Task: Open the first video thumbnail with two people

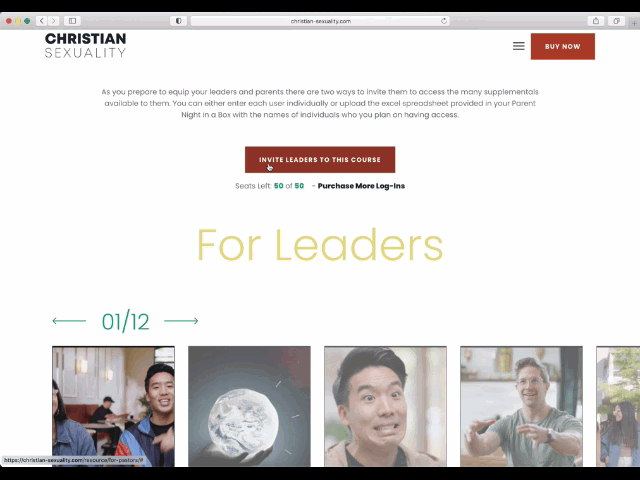Action: pos(113,406)
